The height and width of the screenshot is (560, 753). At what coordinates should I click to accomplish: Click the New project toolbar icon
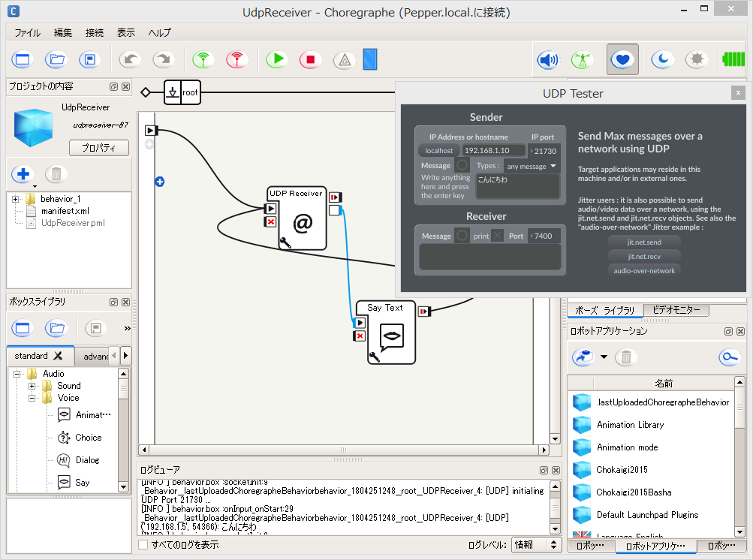23,60
